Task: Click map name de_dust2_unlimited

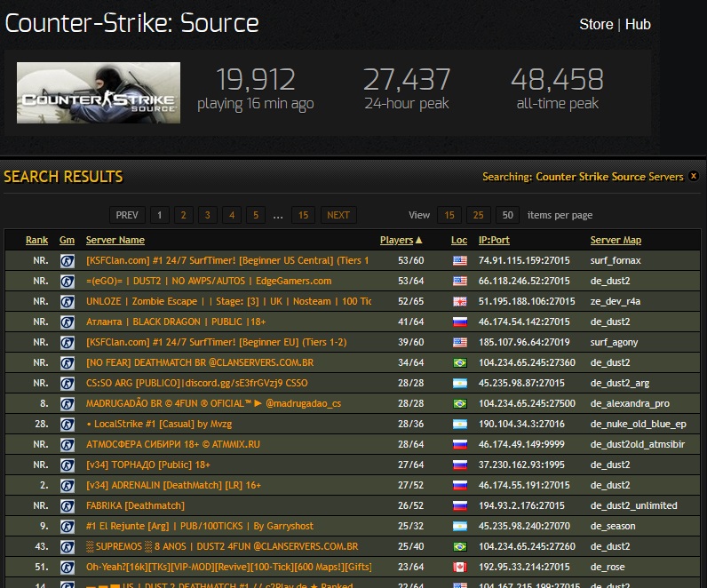Action: coord(633,506)
